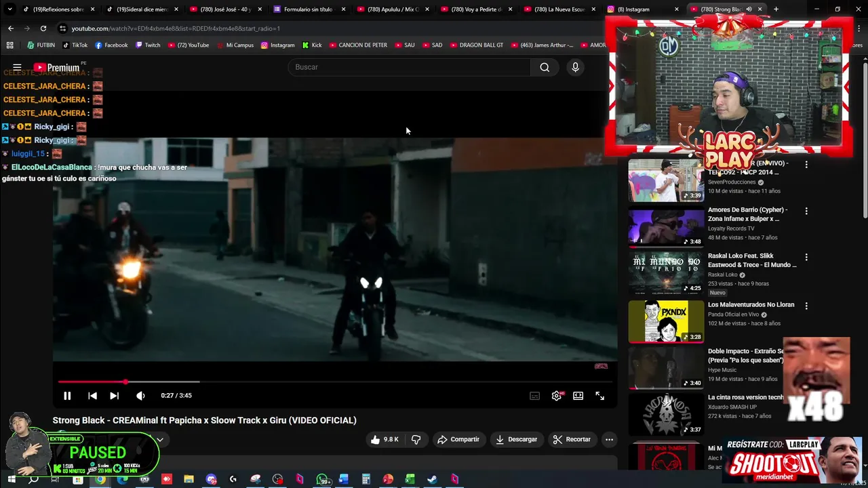Open Steam from taskbar

(432, 480)
